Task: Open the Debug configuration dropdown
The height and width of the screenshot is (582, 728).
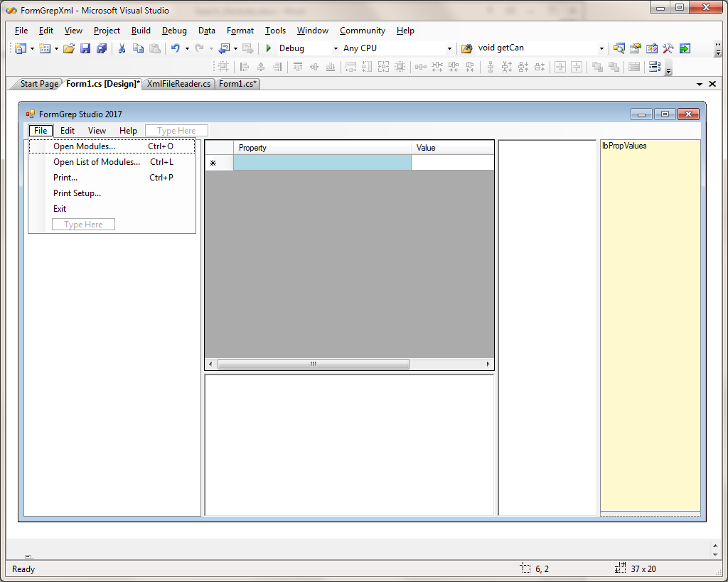Action: pyautogui.click(x=336, y=48)
